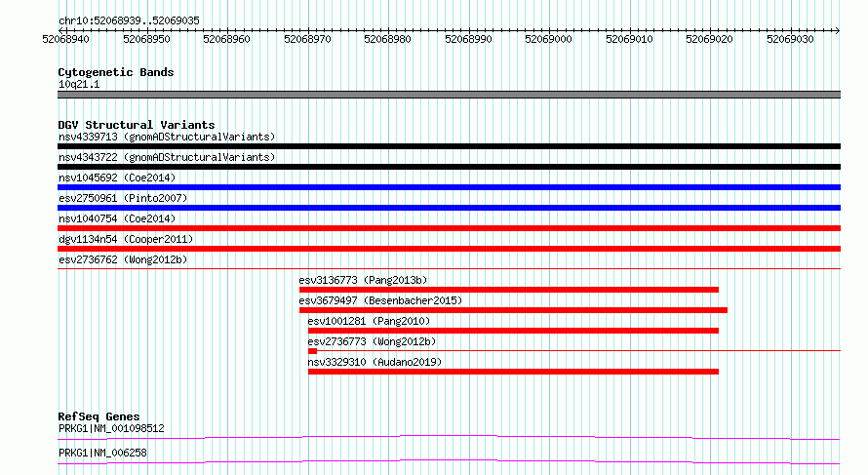868x475 pixels.
Task: Click the blue bar under esv2750961
Action: coord(449,208)
